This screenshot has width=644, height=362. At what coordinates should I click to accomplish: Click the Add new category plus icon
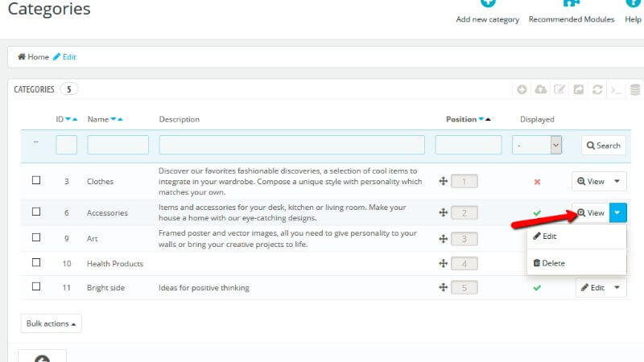point(488,3)
